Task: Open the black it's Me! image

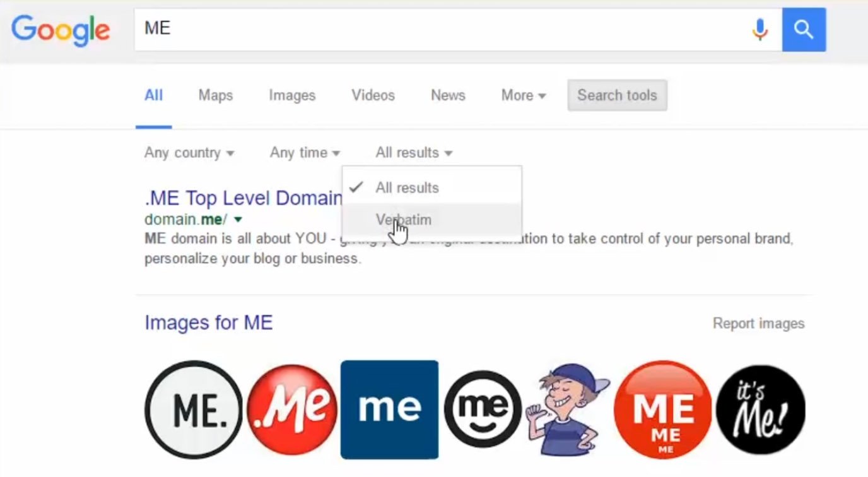Action: (x=761, y=409)
